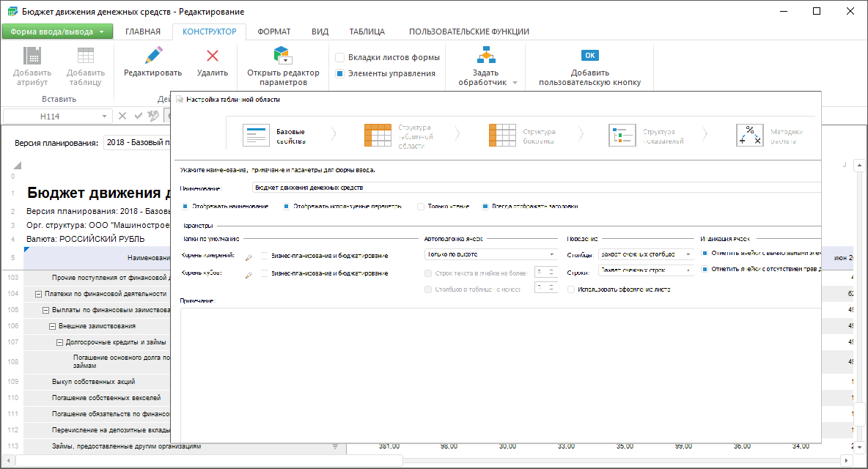Enable the Вкладки листов формы checkbox
The image size is (868, 469).
pyautogui.click(x=340, y=57)
